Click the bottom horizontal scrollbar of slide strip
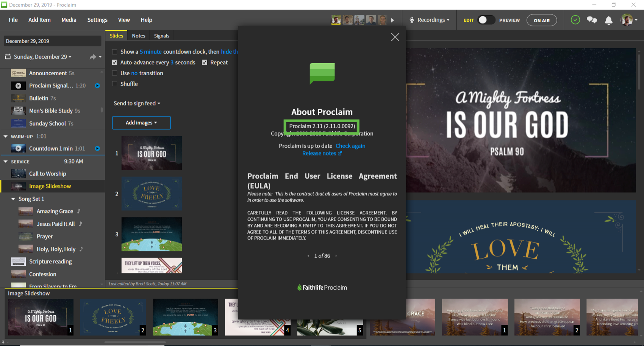 click(x=135, y=342)
